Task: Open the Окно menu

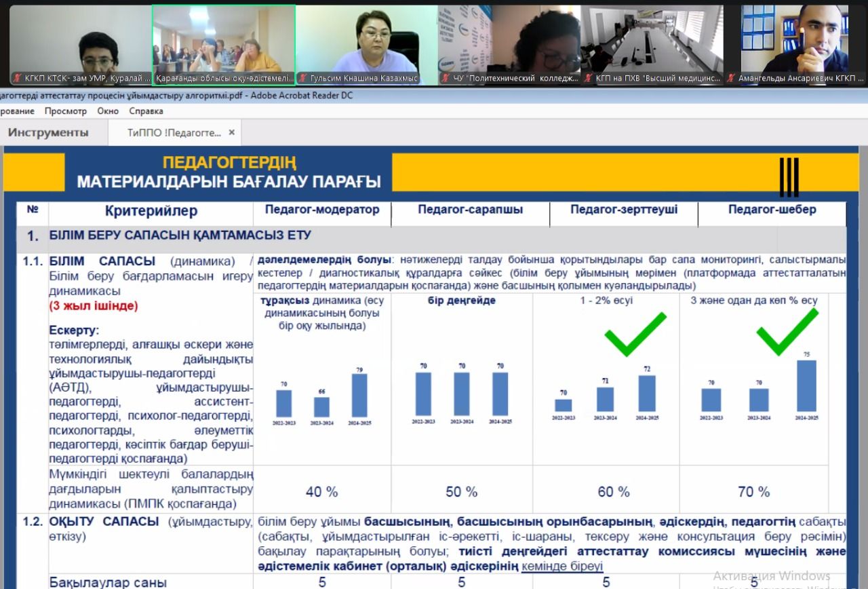Action: click(108, 111)
